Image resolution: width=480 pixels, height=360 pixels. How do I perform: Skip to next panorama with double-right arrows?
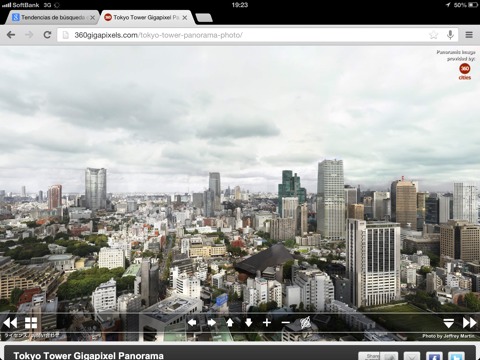pos(470,323)
